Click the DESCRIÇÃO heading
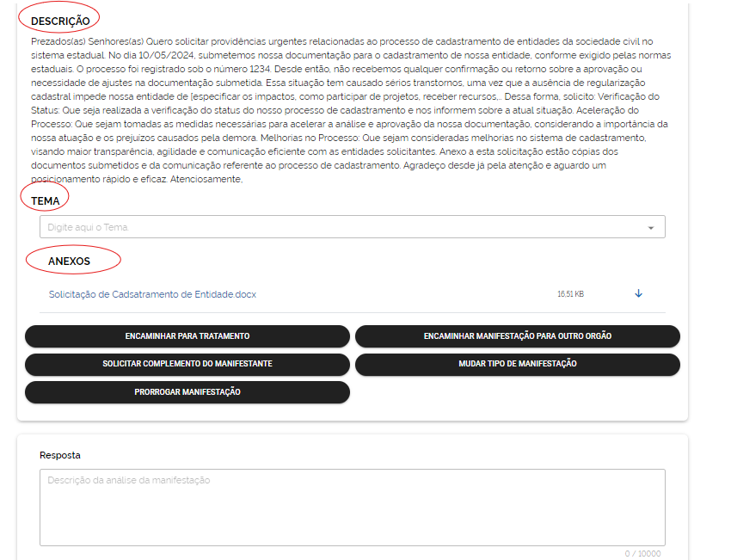The image size is (731, 560). pos(60,21)
